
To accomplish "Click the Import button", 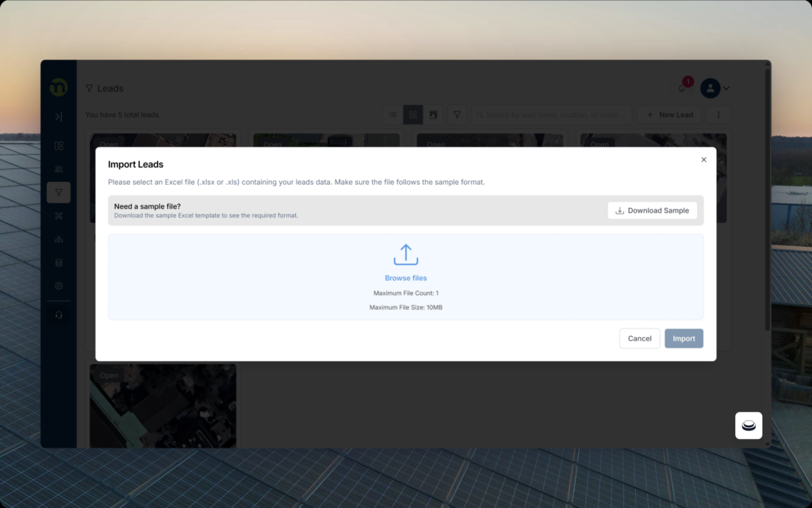I will [x=684, y=338].
